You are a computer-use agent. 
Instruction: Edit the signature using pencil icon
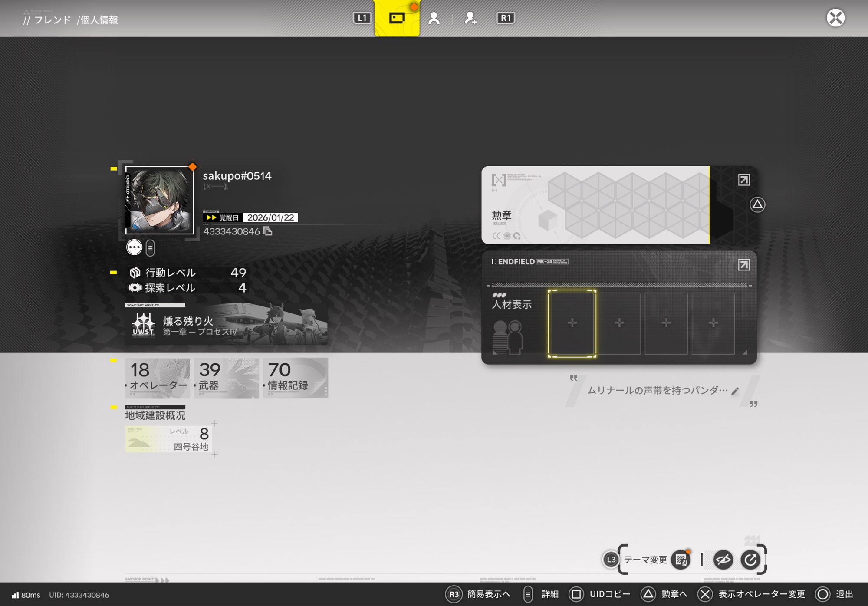click(x=735, y=392)
